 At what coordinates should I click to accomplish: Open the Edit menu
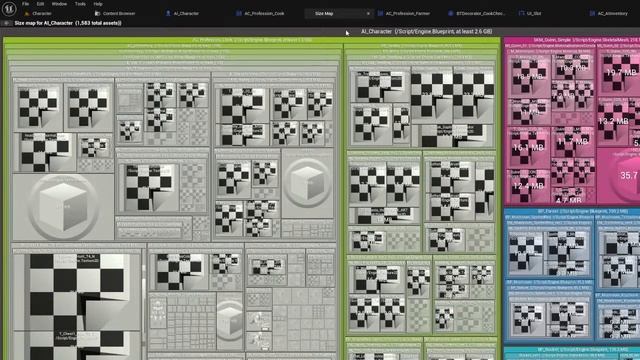(x=40, y=4)
